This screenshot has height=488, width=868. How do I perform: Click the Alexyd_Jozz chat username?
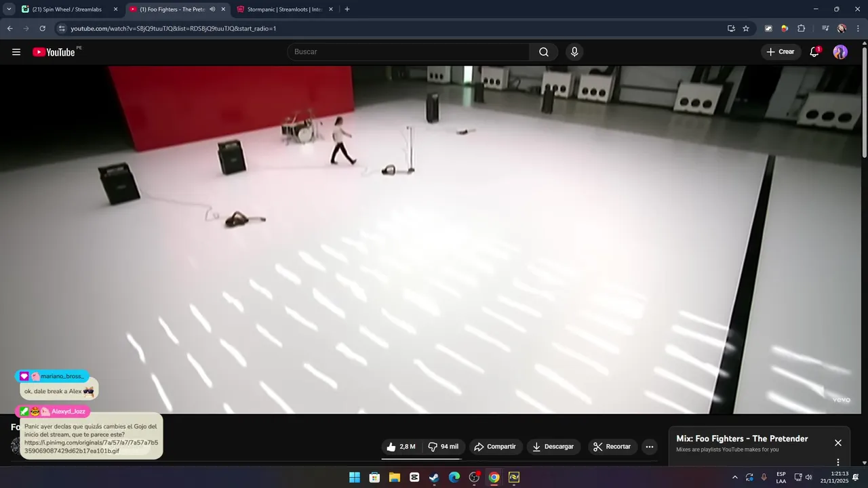[x=68, y=411]
